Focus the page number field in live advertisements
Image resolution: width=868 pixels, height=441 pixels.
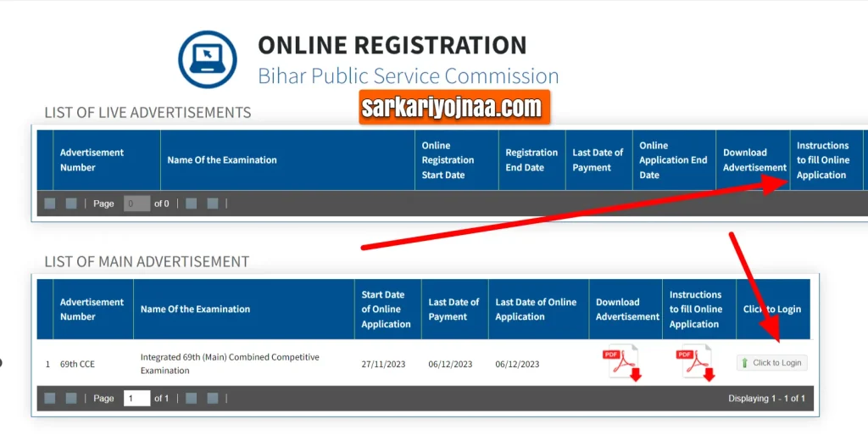[136, 204]
